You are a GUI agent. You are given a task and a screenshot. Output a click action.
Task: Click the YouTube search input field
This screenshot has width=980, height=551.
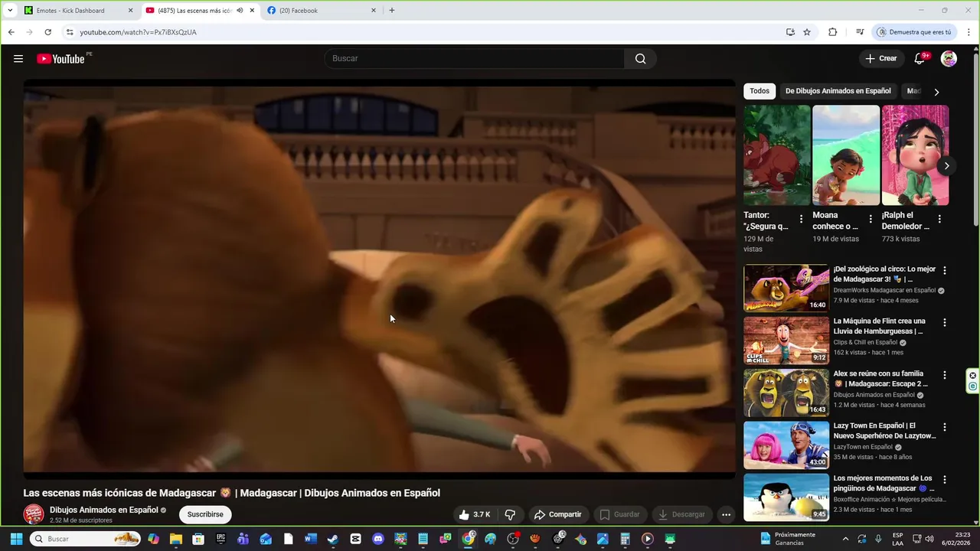pos(475,59)
